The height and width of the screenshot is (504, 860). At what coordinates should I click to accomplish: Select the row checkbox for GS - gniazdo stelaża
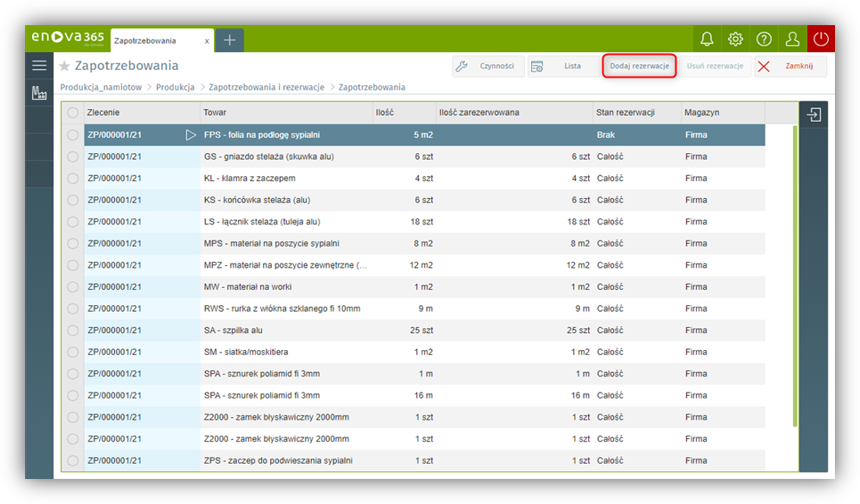[x=73, y=157]
